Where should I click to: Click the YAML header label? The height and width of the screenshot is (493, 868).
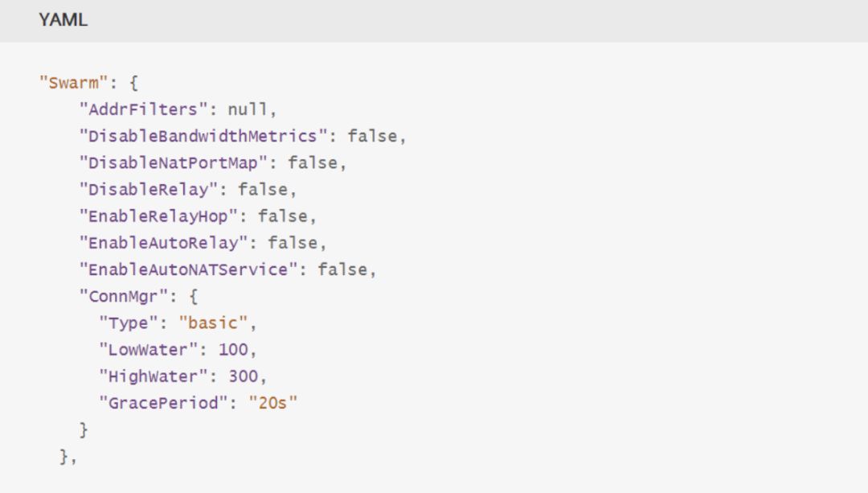63,20
